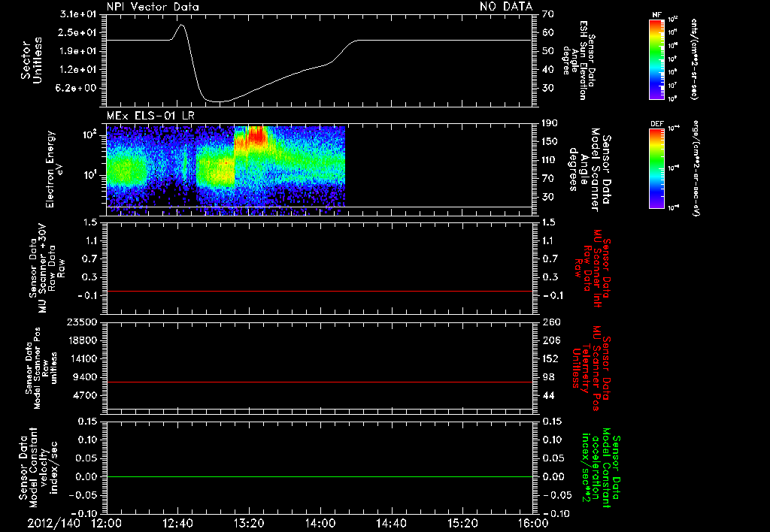Click the '50' sun elevation tick label

pyautogui.click(x=548, y=51)
